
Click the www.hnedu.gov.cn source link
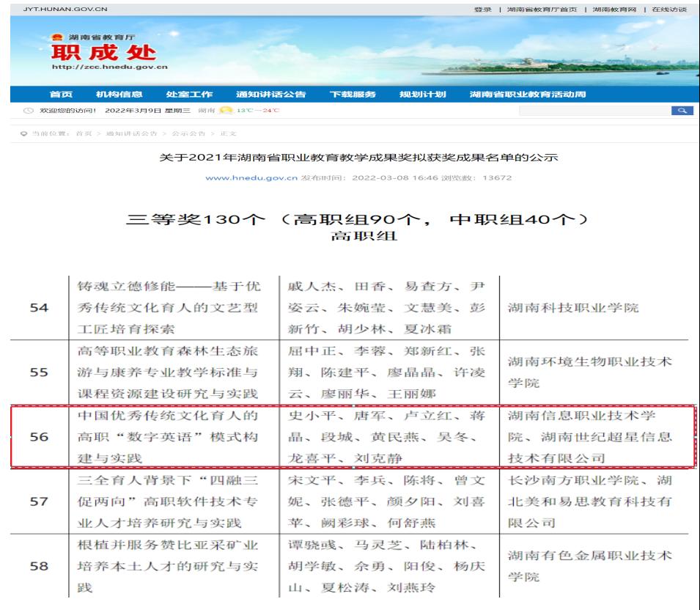pos(251,178)
